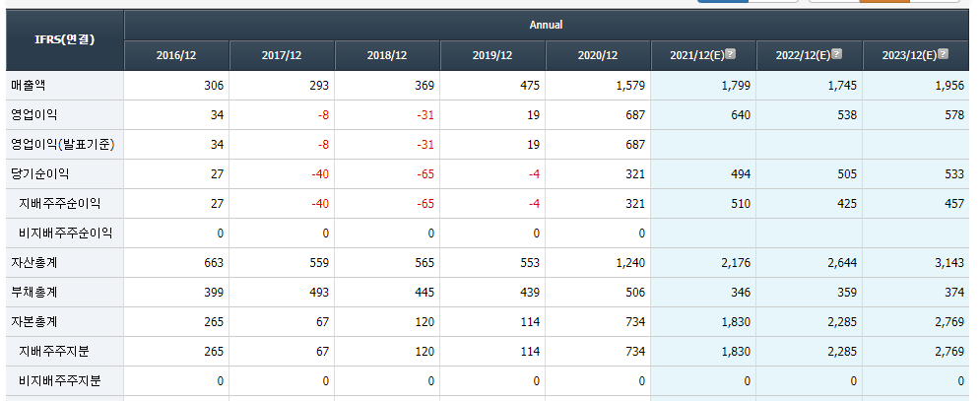This screenshot has width=980, height=401.
Task: Click the 자본총계 row label
Action: (x=33, y=321)
